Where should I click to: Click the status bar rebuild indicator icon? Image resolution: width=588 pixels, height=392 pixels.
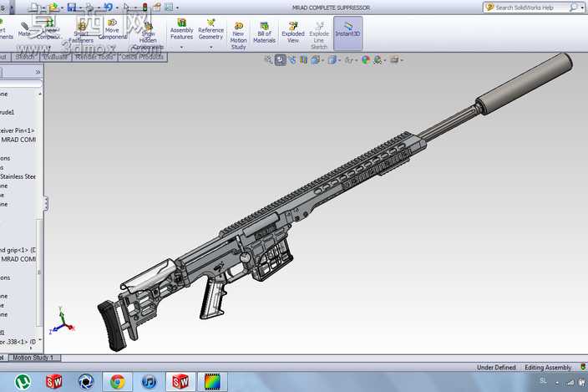pos(583,367)
